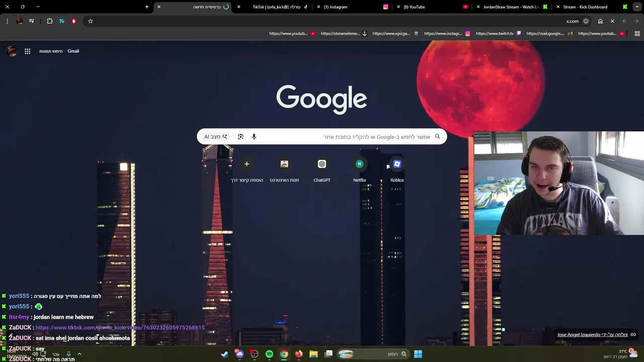Viewport: 644px width, 362px height.
Task: Close the (8) YouTube tab
Action: 398,7
